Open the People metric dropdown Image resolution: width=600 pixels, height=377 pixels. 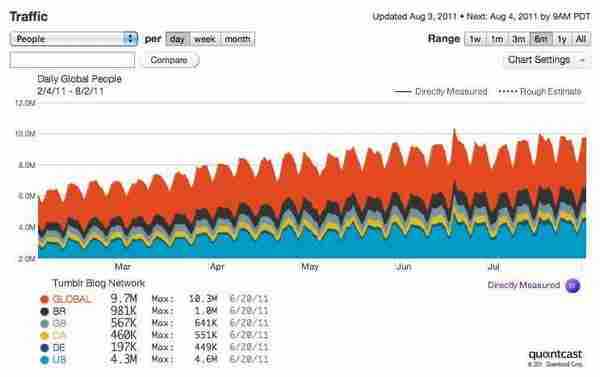(x=73, y=39)
